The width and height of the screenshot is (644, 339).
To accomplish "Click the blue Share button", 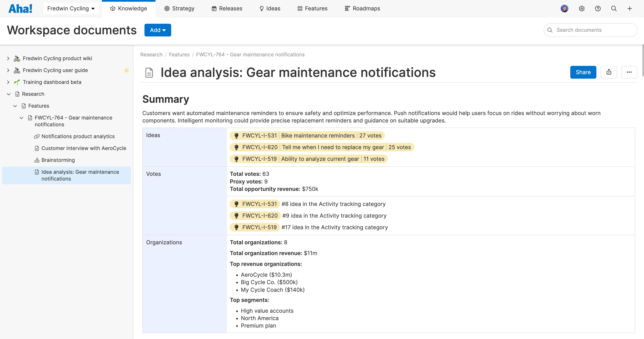I will (583, 72).
